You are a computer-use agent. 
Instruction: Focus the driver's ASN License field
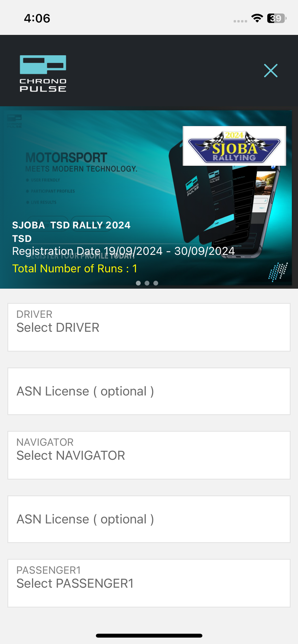[x=149, y=391]
